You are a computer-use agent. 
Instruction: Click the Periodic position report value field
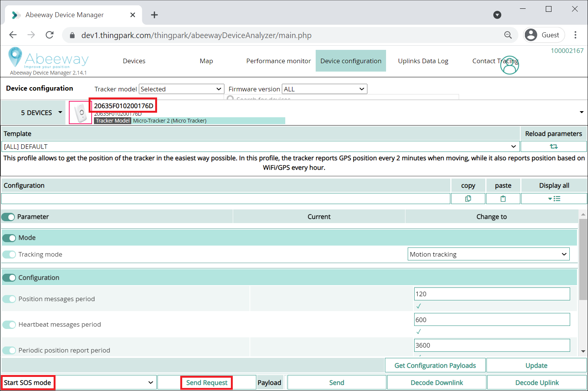(x=492, y=345)
